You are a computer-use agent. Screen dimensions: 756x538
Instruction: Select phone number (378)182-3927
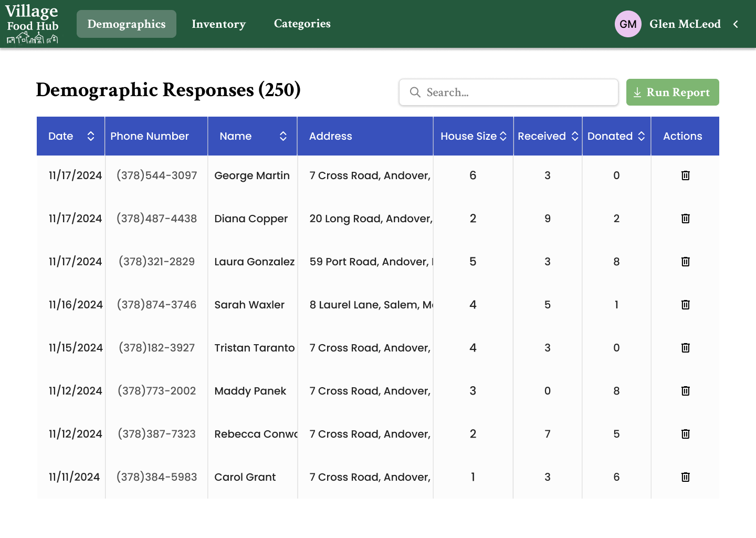(x=156, y=348)
